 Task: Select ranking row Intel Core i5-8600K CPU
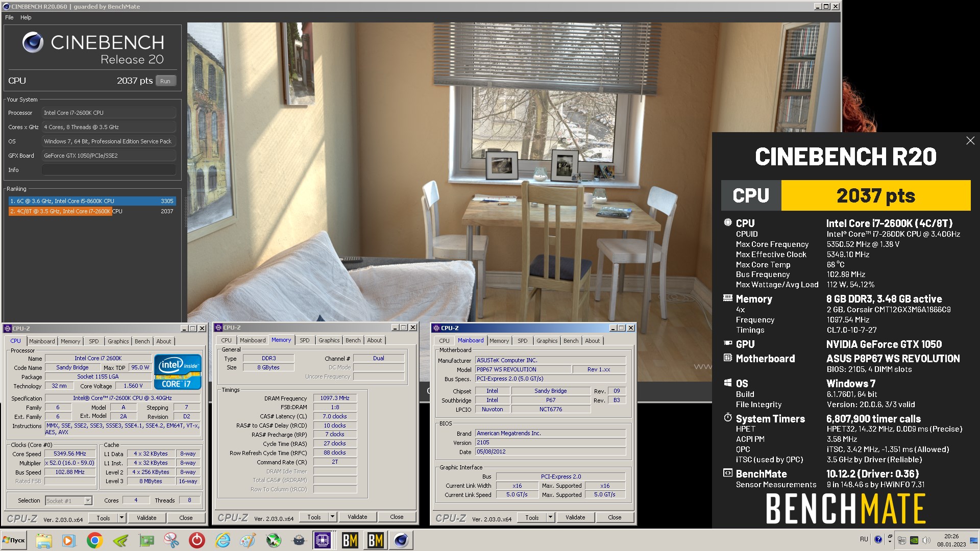click(x=92, y=201)
